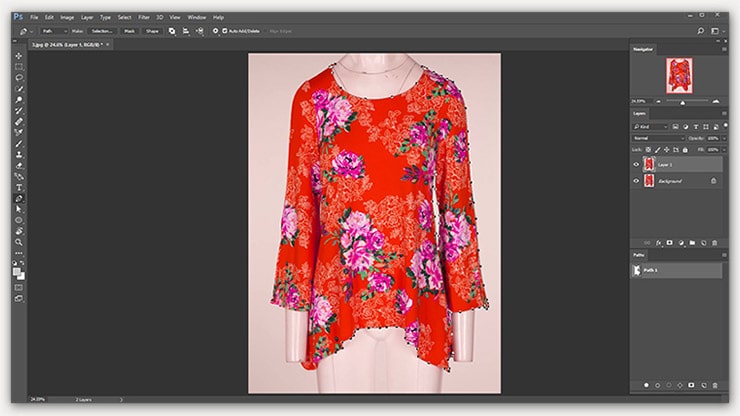740x416 pixels.
Task: Open the search magnifier icon
Action: (701, 31)
